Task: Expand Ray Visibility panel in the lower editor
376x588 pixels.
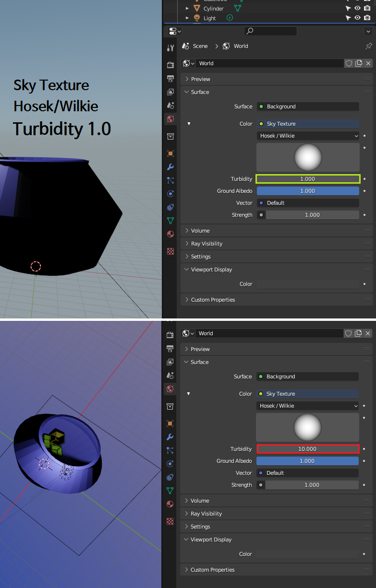Action: click(276, 514)
